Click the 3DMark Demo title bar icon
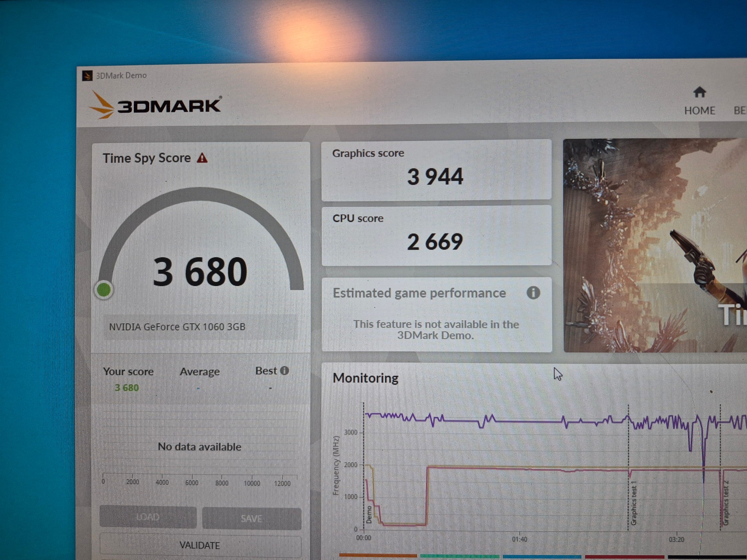 (87, 76)
